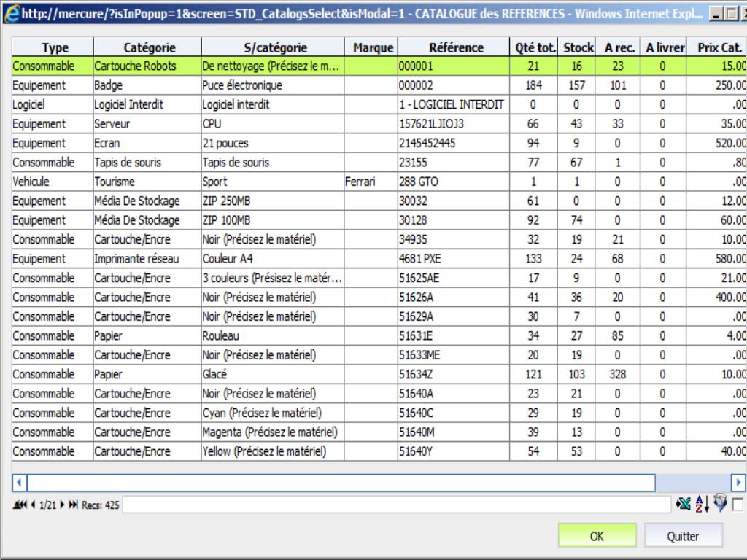Select the Serveur category cell
Viewport: 747px width, 560px height.
point(147,124)
